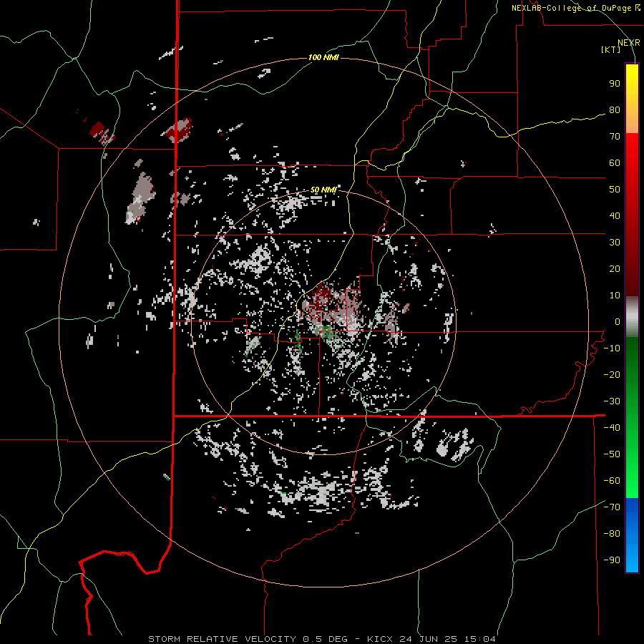Screen dimensions: 644x644
Task: Click the 80 value on the velocity scale
Action: 615,109
